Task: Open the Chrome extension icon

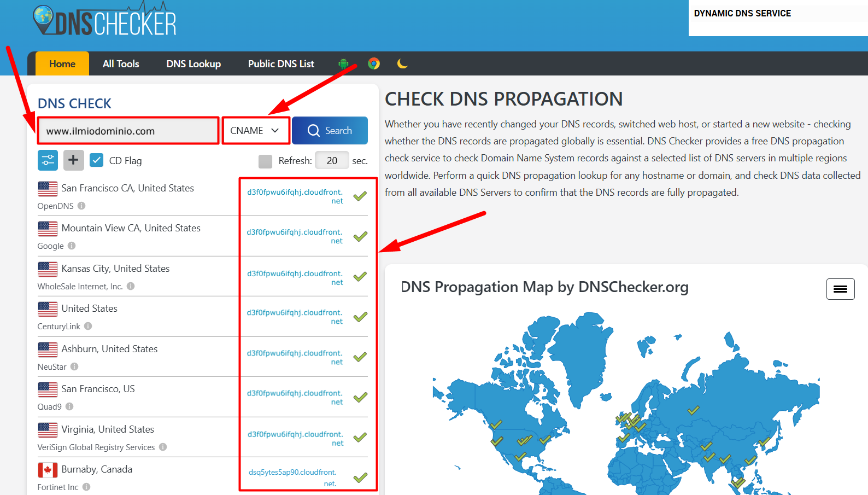Action: coord(374,63)
